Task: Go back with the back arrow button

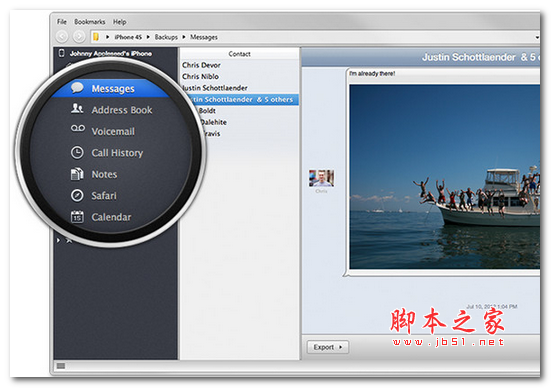Action: pos(62,36)
